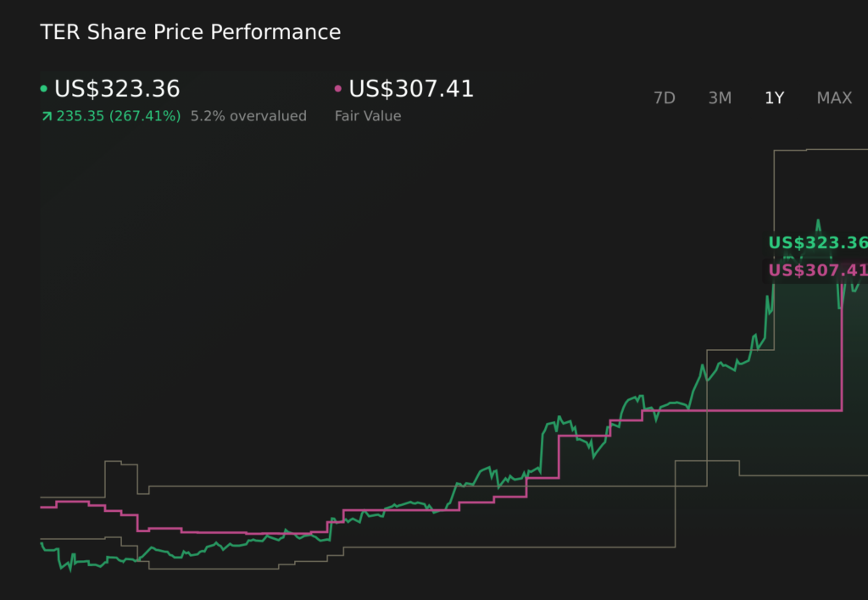This screenshot has width=868, height=600.
Task: Click the green share price legend dot
Action: (42, 88)
